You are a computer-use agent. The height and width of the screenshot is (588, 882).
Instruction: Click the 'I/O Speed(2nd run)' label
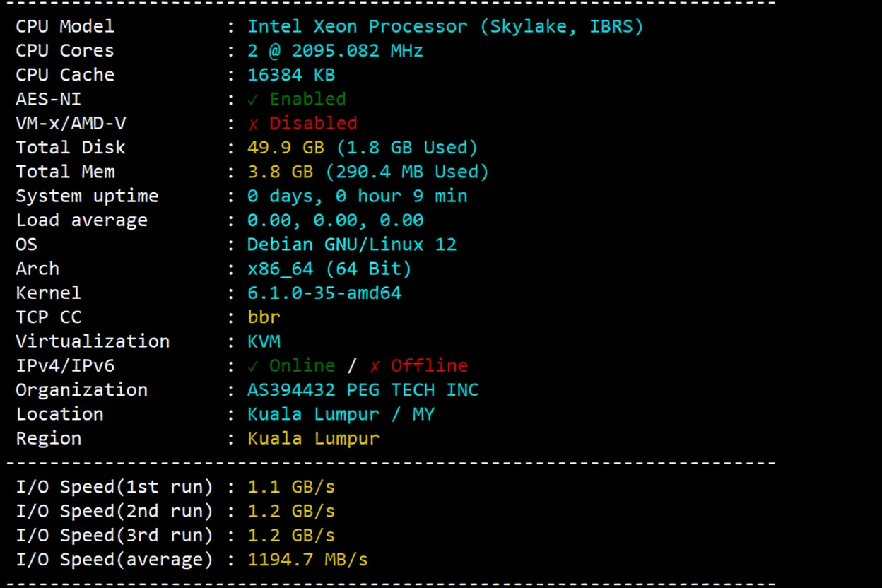114,512
